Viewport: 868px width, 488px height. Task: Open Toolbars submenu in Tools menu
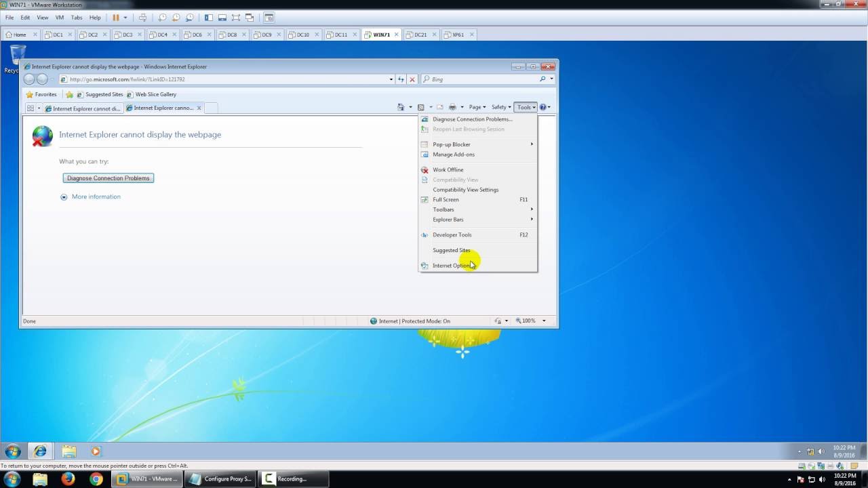coord(477,209)
